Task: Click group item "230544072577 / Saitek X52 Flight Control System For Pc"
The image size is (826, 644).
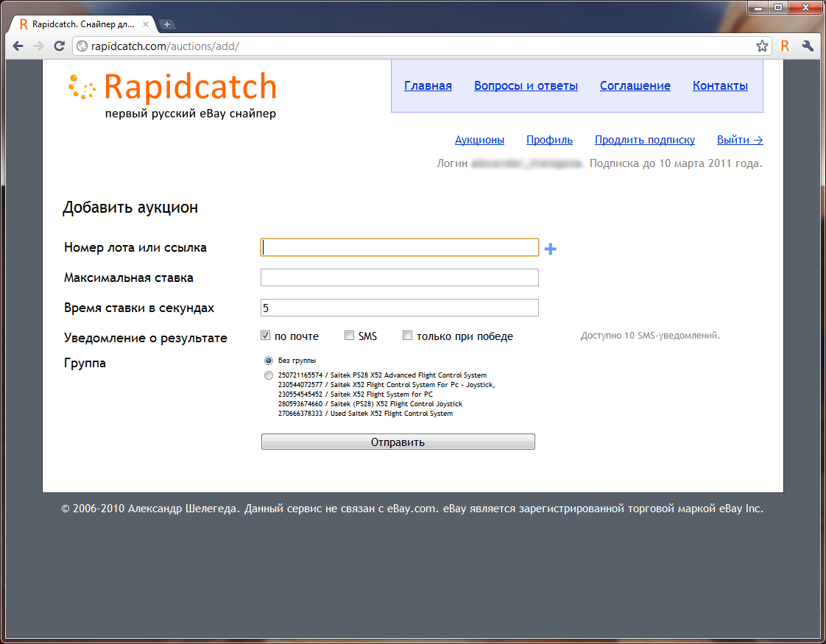Action: 386,385
